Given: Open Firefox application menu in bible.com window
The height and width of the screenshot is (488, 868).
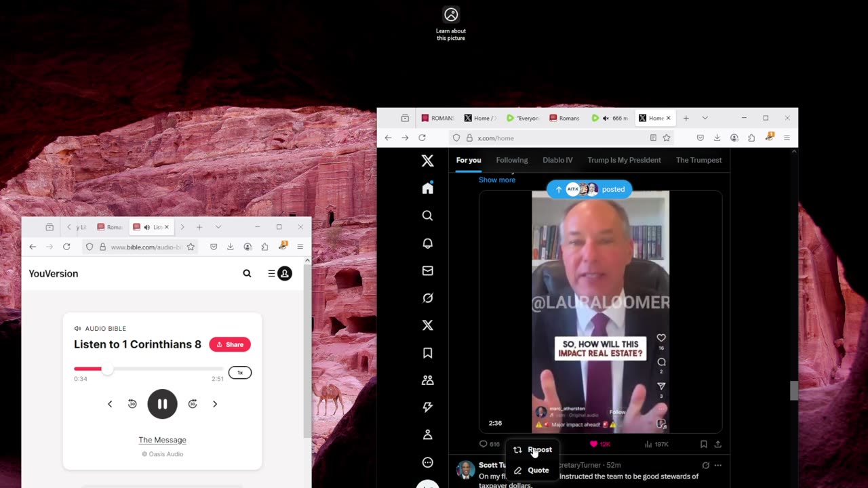Looking at the screenshot, I should point(300,247).
